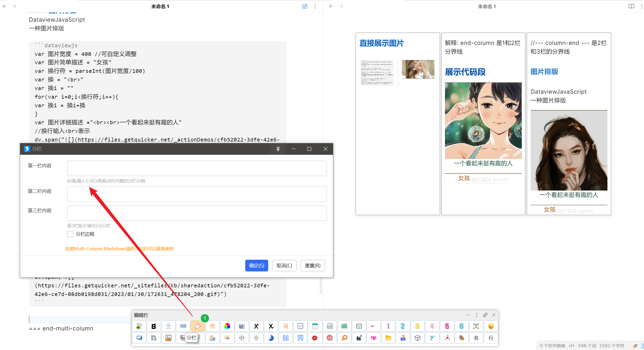
Task: Close the 编辑栏 floating toolbar
Action: tap(494, 315)
